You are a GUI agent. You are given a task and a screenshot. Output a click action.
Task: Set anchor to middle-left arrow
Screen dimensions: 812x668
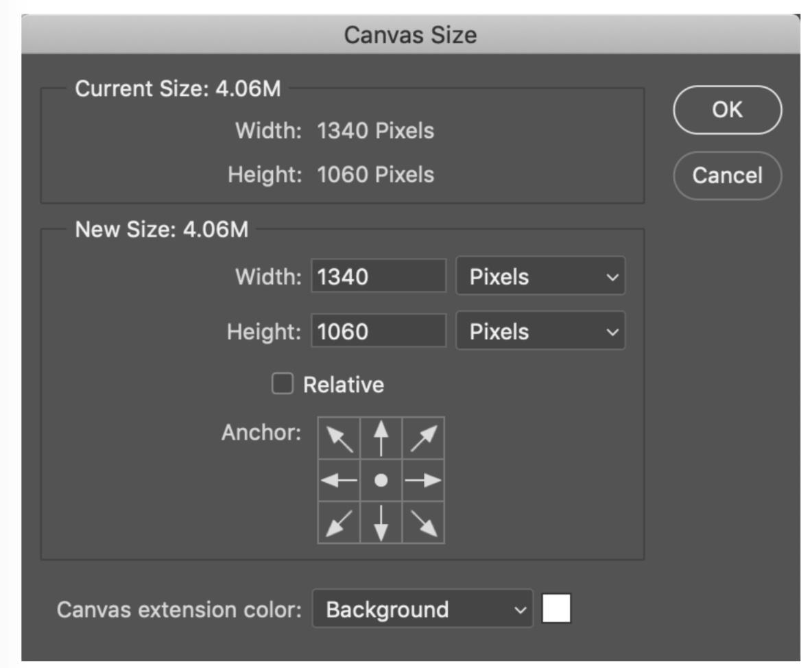(x=339, y=481)
